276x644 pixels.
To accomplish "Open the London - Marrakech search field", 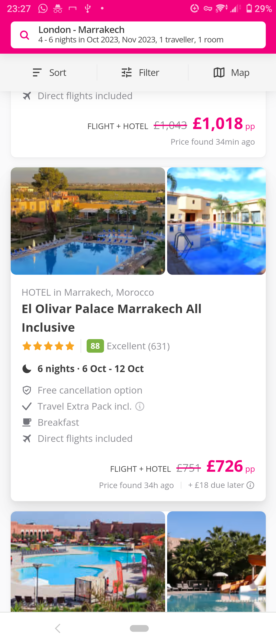I will point(138,35).
